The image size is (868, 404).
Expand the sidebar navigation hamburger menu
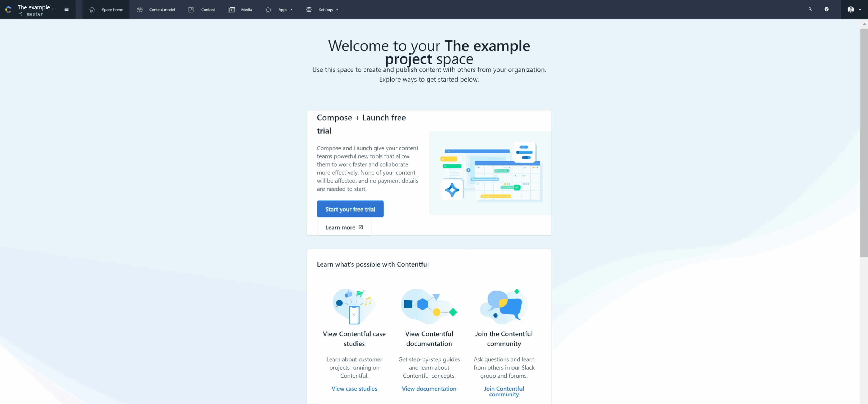point(67,9)
